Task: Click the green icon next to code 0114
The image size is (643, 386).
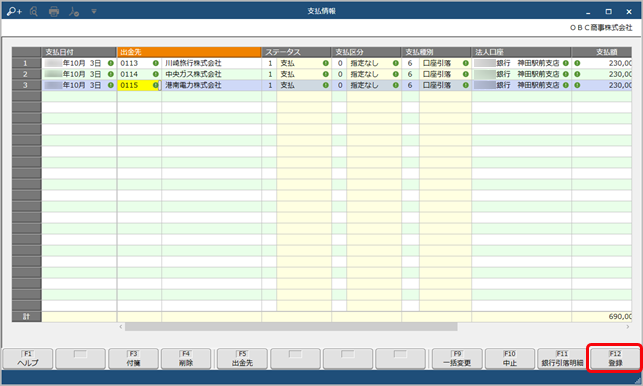Action: (x=155, y=74)
